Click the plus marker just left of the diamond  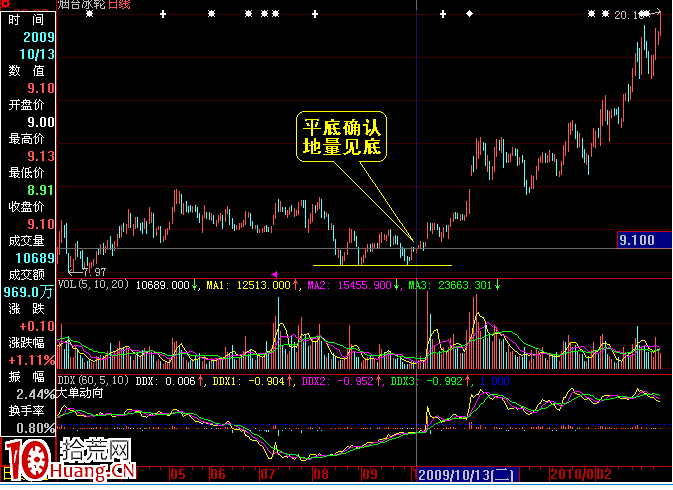tap(443, 14)
